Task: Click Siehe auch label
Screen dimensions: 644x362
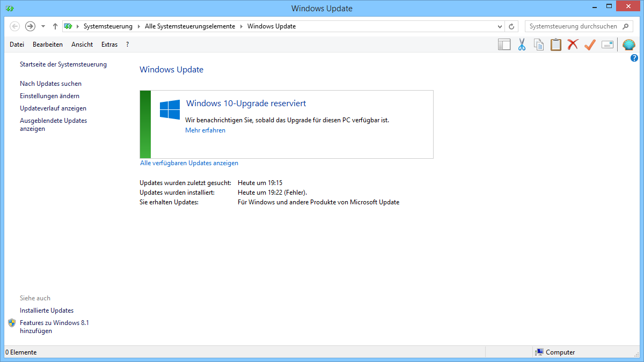Action: pyautogui.click(x=35, y=298)
